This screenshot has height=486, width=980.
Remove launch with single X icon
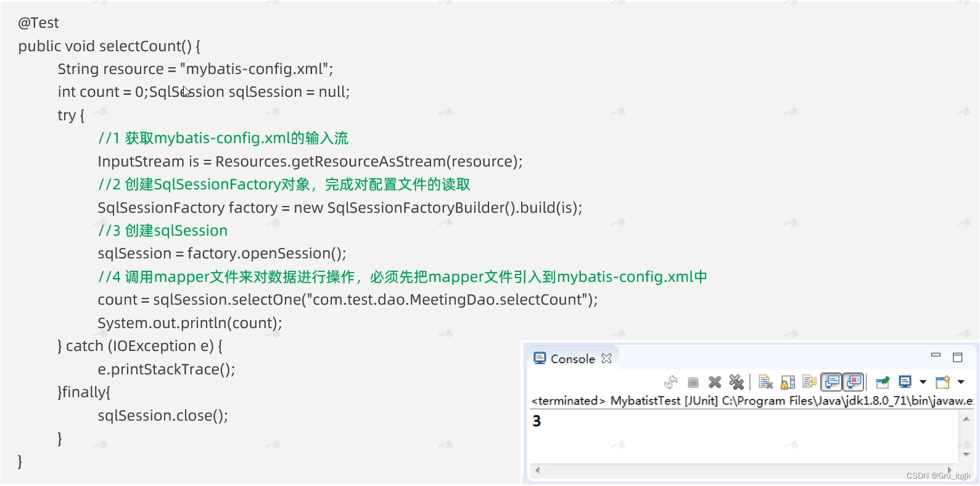tap(715, 382)
